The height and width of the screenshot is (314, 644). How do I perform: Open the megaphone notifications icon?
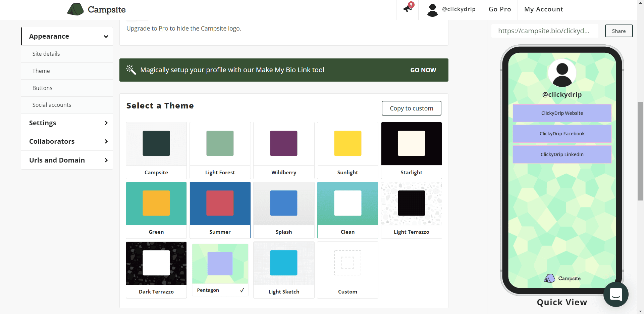tap(408, 8)
